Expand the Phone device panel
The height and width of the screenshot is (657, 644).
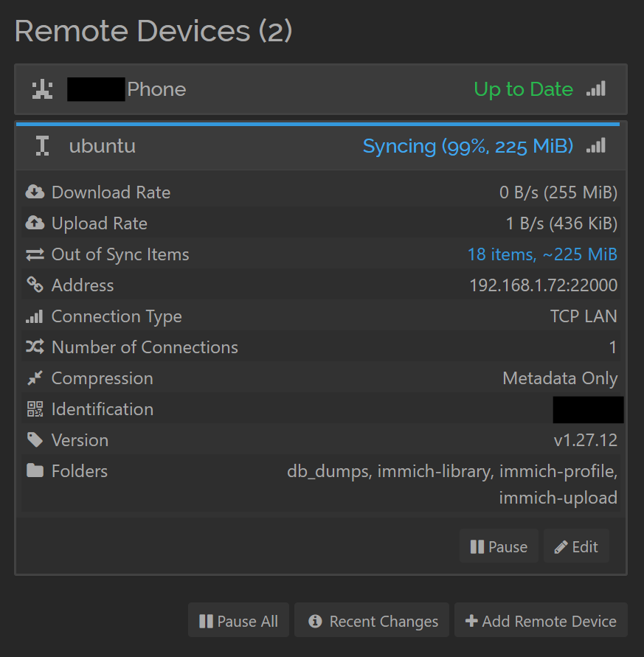click(321, 89)
